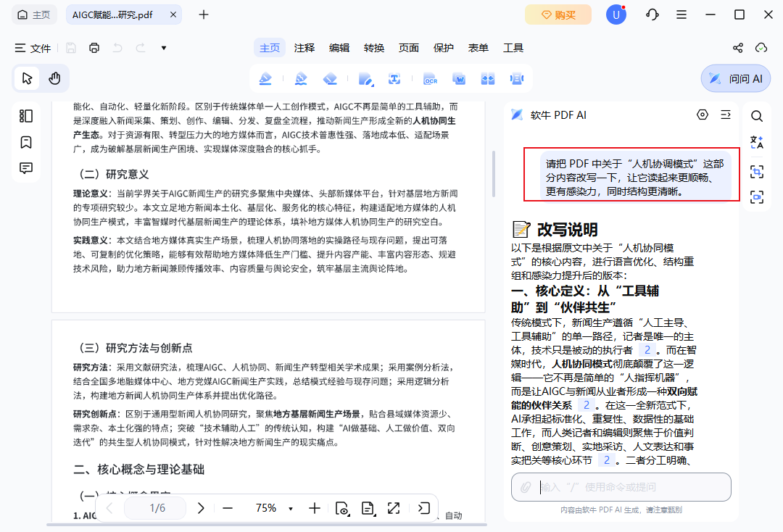Screen dimensions: 783x532
Task: Switch to the 转换 ribbon tab
Action: (x=374, y=48)
